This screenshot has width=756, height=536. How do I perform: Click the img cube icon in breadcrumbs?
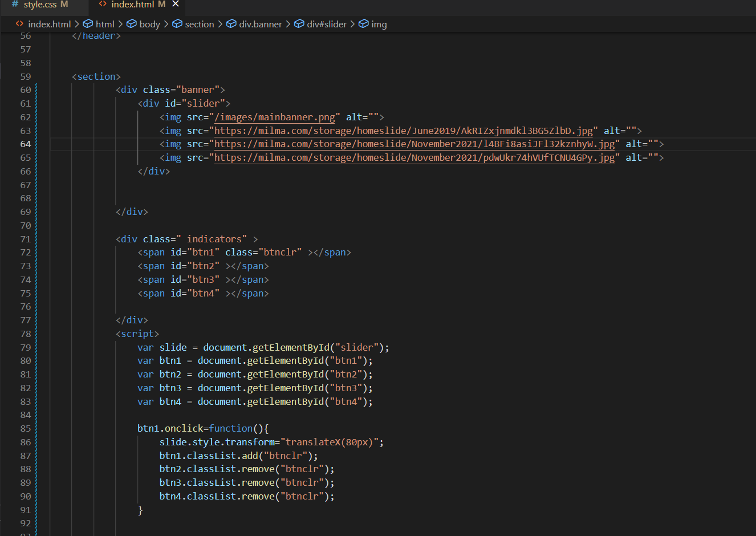pos(364,24)
